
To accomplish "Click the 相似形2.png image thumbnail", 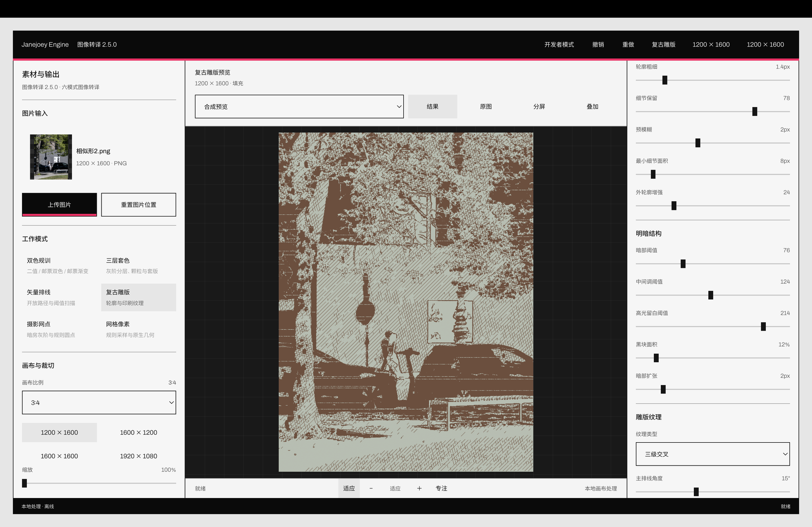I will click(x=51, y=157).
